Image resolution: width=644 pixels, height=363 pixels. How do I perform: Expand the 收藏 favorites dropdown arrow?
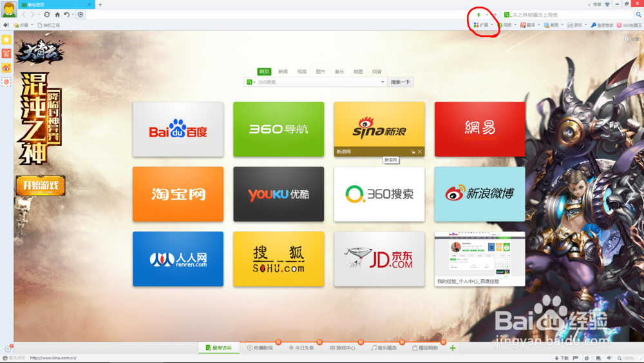pyautogui.click(x=32, y=25)
